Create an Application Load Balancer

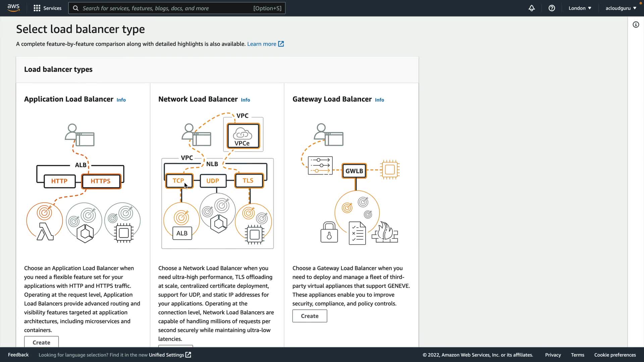tap(41, 342)
